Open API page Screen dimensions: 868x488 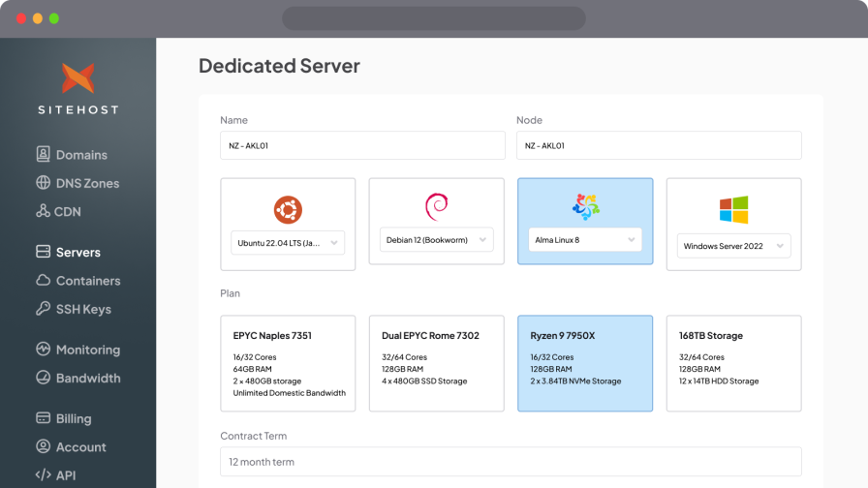65,475
